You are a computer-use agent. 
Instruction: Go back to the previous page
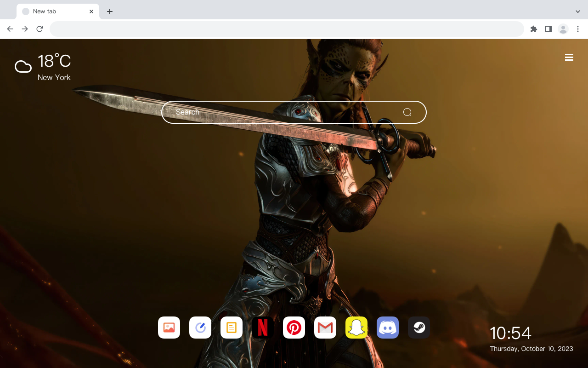10,29
